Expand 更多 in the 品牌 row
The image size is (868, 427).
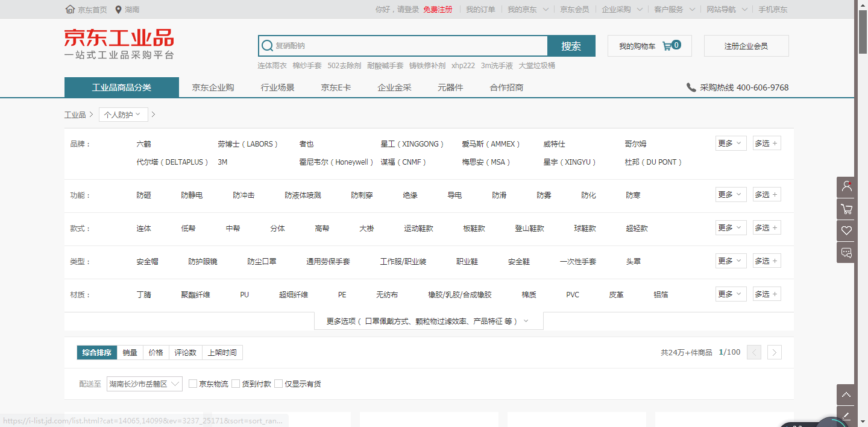[x=731, y=144]
